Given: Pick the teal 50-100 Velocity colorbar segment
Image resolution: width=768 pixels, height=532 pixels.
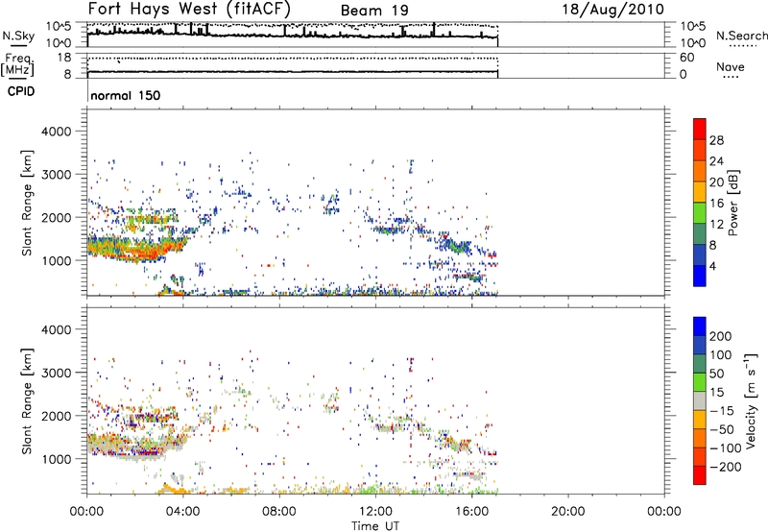Looking at the screenshot, I should 700,364.
